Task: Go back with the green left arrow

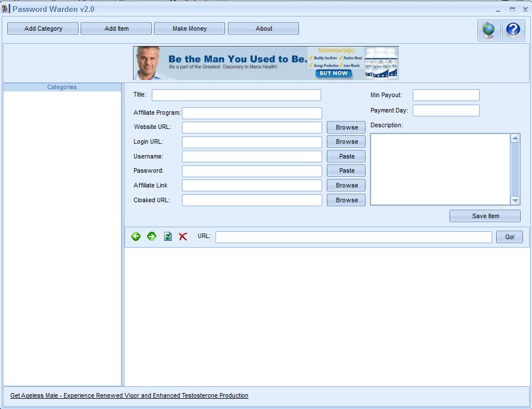Action: [136, 236]
